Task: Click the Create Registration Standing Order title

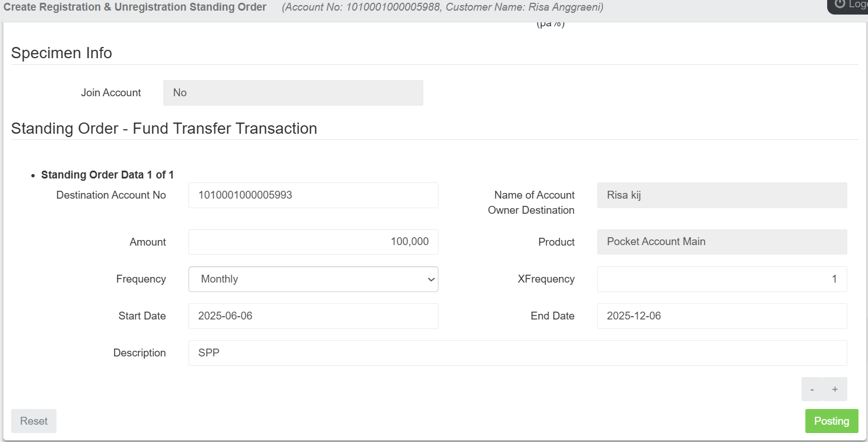Action: pos(135,7)
